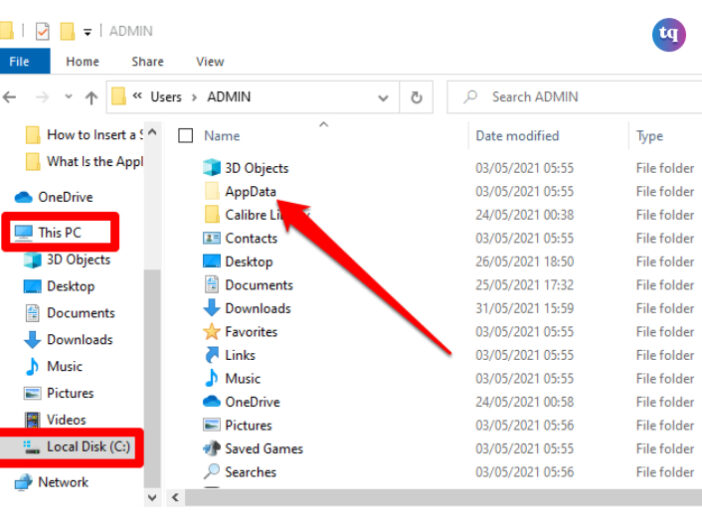Open Pictures folder icon in file list
This screenshot has width=702, height=526.
point(212,425)
